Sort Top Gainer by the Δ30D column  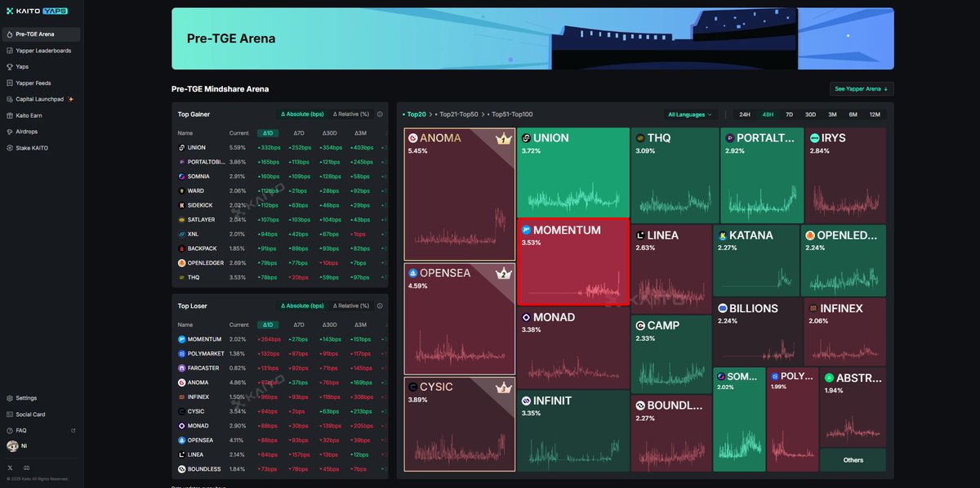pos(330,133)
